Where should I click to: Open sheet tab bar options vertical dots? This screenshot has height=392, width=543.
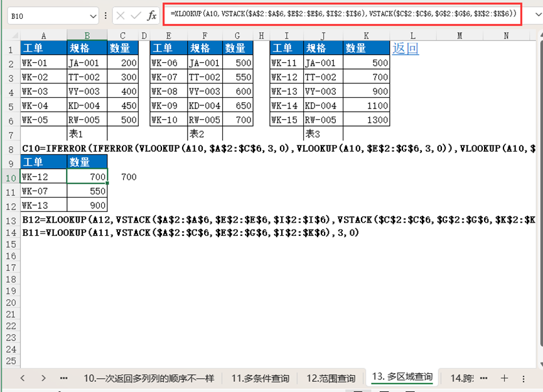coord(524,378)
